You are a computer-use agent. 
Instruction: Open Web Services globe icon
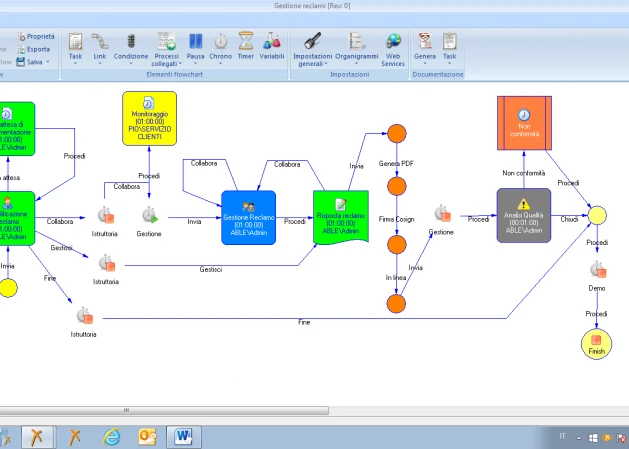coord(393,41)
